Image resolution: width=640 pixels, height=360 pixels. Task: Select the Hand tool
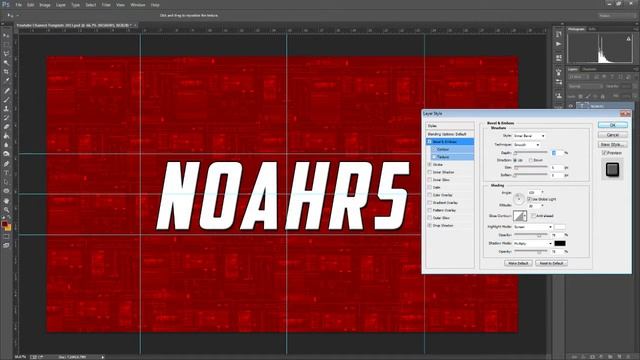pyautogui.click(x=6, y=200)
